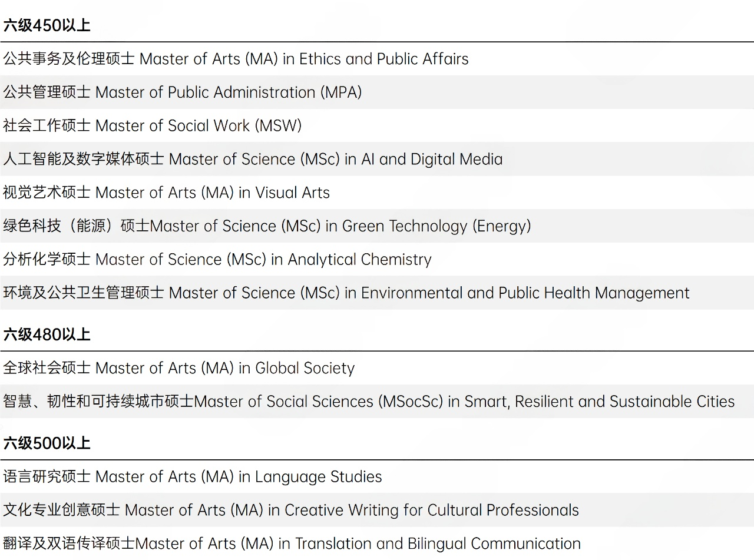Click the 六级500以上 section heading

point(47,443)
